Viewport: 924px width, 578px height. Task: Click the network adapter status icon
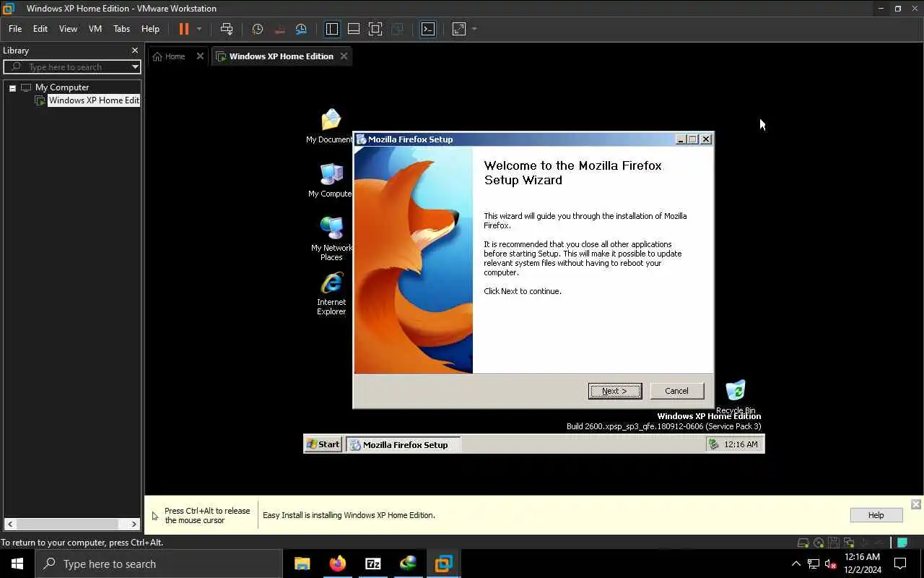[x=848, y=543]
